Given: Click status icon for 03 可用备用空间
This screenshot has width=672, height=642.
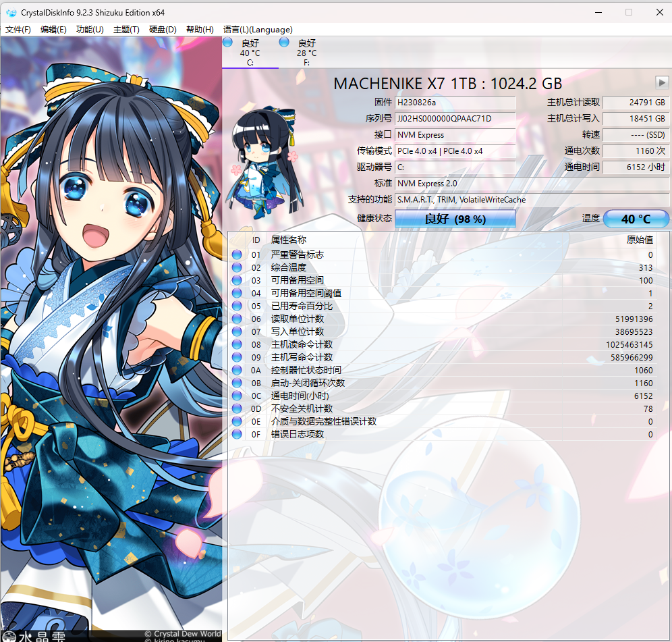Looking at the screenshot, I should tap(237, 280).
